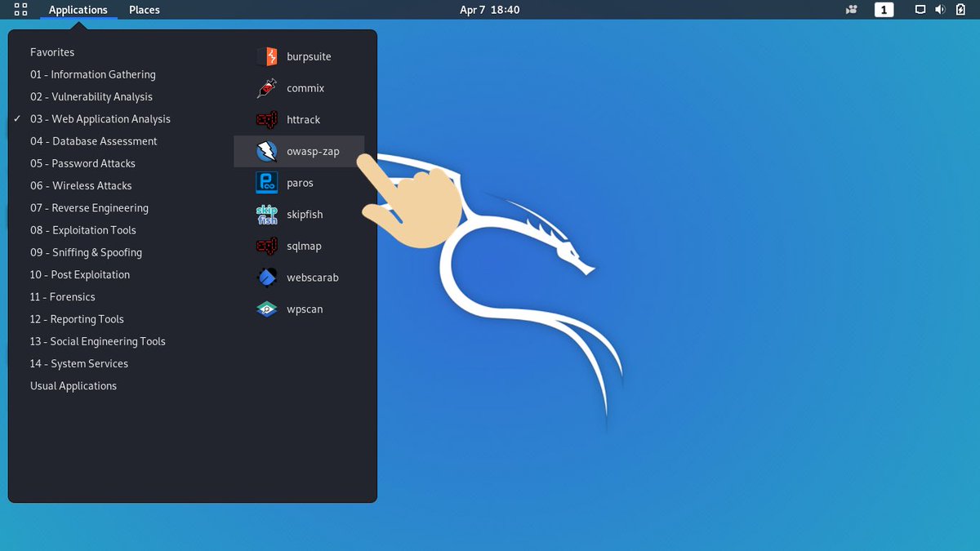
Task: Select Usual Applications category
Action: [73, 386]
